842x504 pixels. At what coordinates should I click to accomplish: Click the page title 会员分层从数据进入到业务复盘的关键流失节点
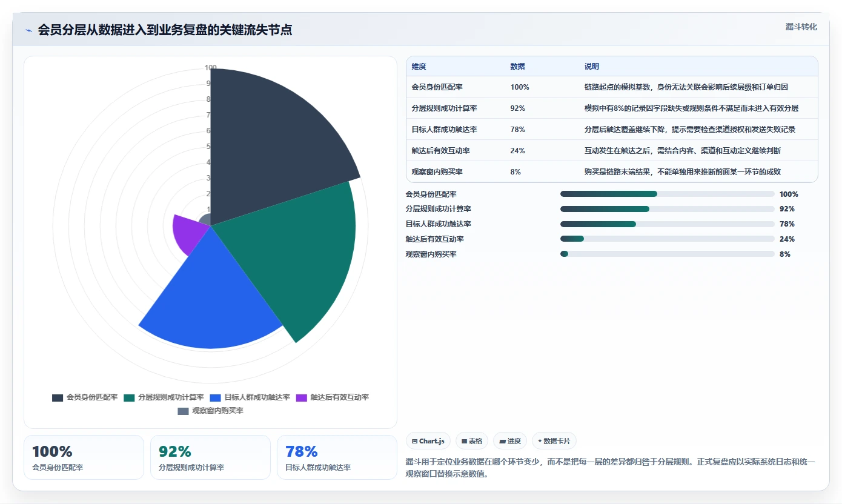[165, 30]
